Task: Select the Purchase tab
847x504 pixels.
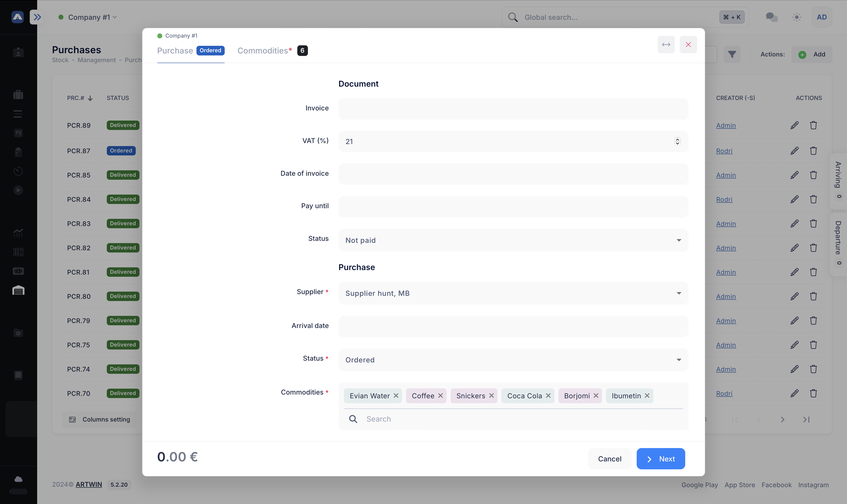Action: tap(175, 50)
